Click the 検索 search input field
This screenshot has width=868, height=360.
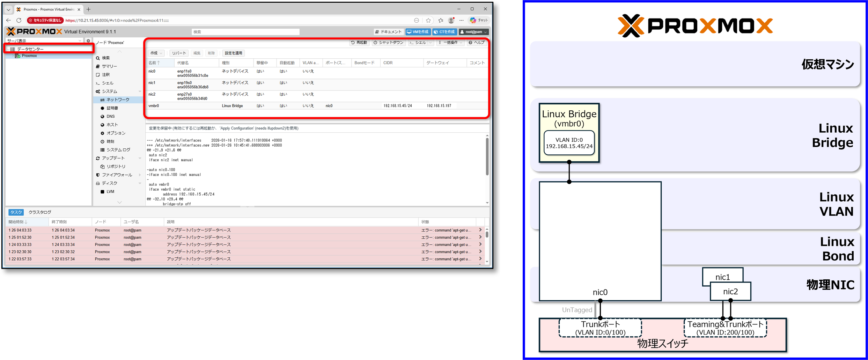click(x=245, y=32)
